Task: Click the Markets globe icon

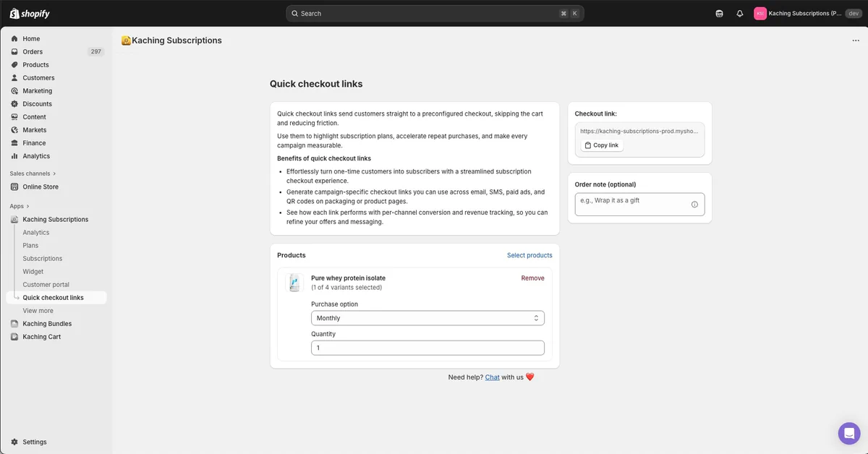Action: click(x=14, y=130)
